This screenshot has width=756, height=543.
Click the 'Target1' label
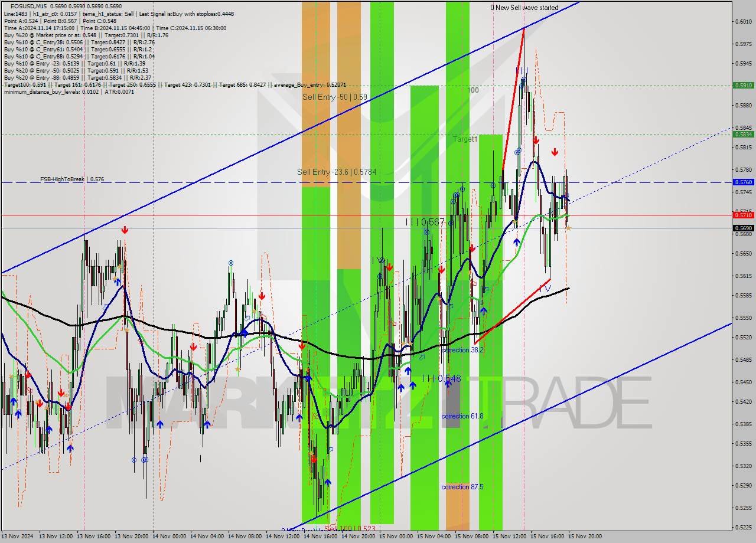pos(465,139)
